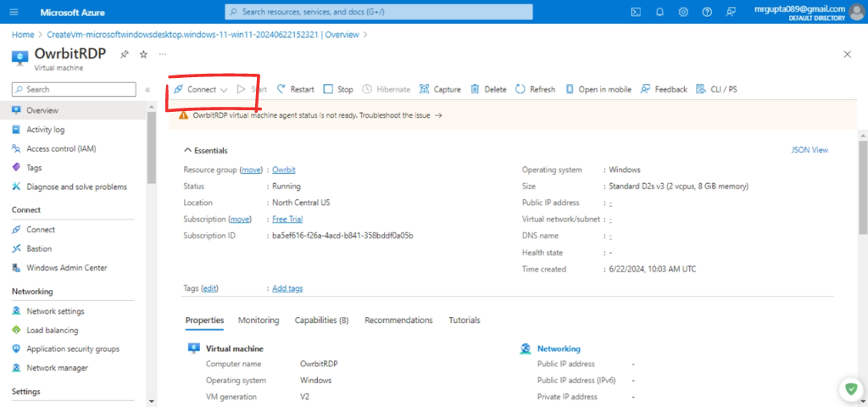868x407 pixels.
Task: Restart the virtual machine
Action: click(295, 89)
